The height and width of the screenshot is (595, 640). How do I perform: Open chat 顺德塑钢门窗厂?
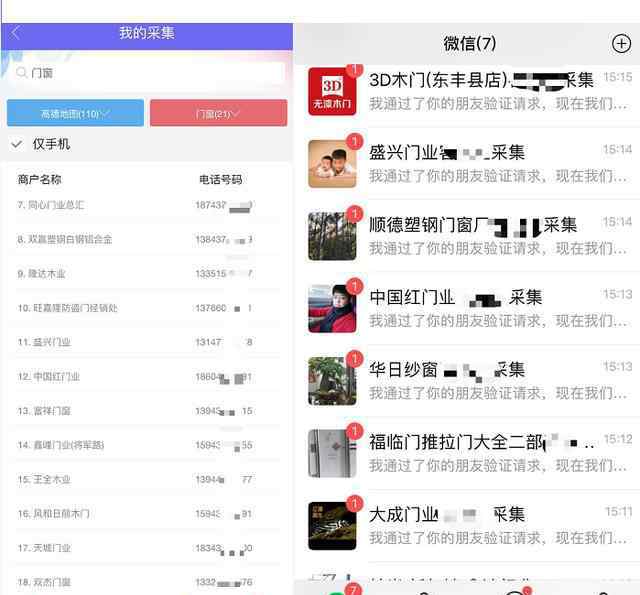(467, 236)
